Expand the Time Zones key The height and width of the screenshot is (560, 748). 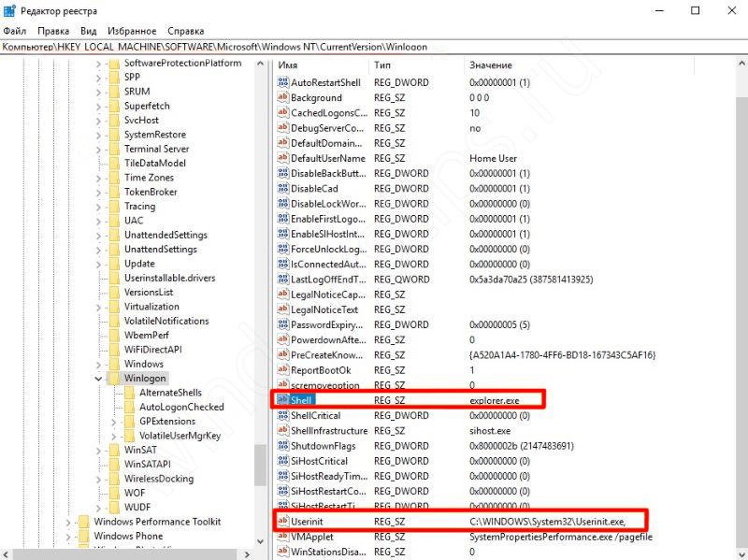click(x=99, y=178)
